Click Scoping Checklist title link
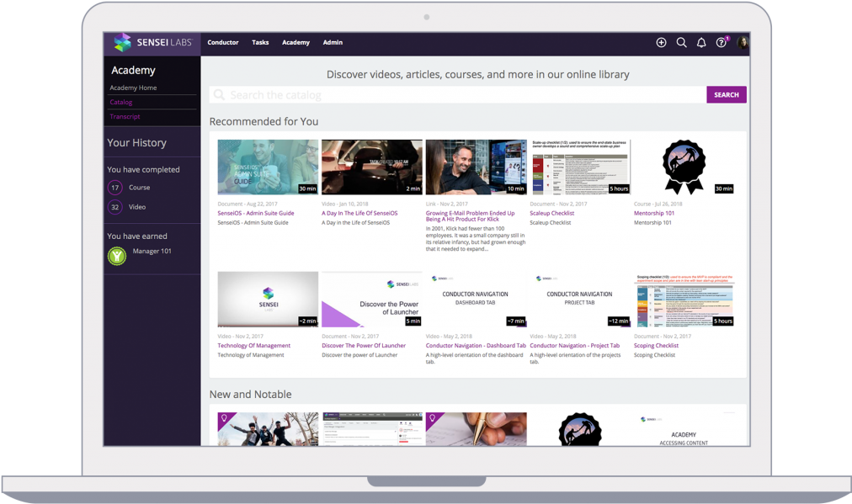Image resolution: width=852 pixels, height=504 pixels. 657,346
